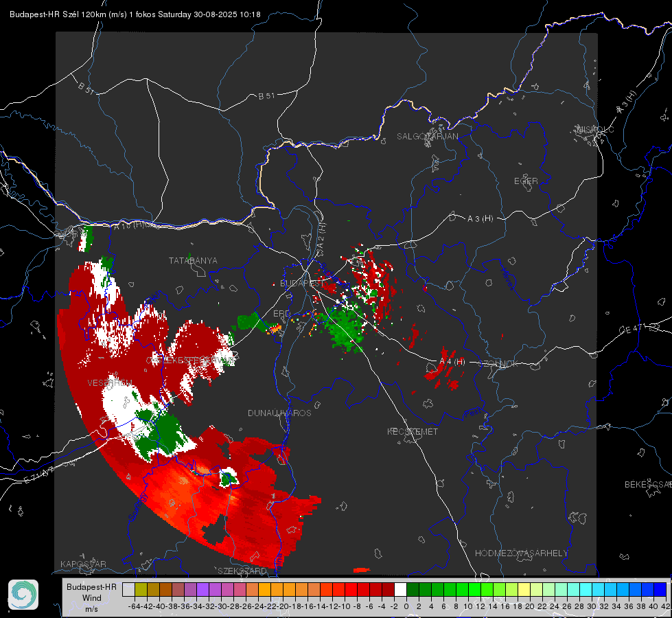
Task: Select the SZEKSZÁRD city label
Action: [242, 571]
